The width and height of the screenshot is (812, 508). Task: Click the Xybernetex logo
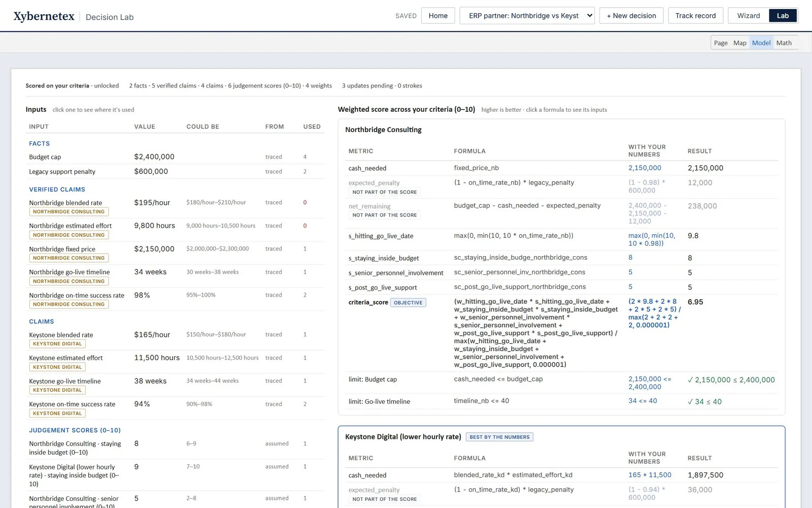(44, 16)
